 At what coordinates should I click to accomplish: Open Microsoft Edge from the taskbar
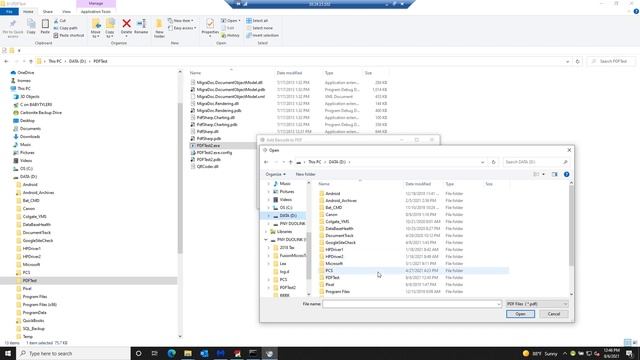(x=171, y=353)
